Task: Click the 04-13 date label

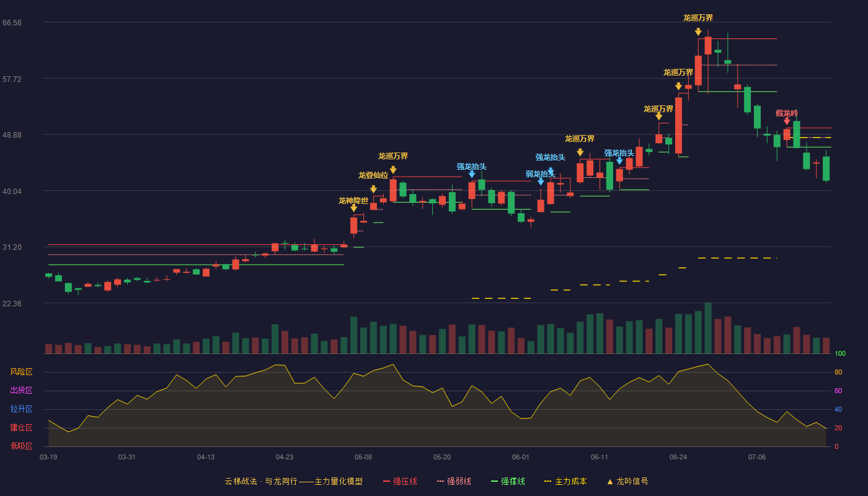Action: tap(206, 457)
